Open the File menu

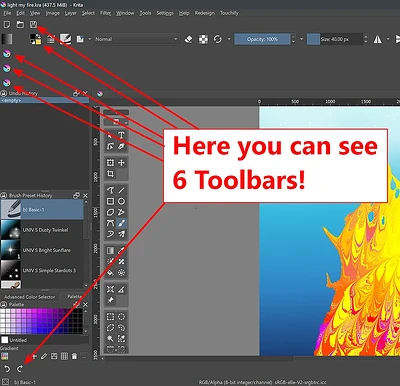(x=7, y=13)
